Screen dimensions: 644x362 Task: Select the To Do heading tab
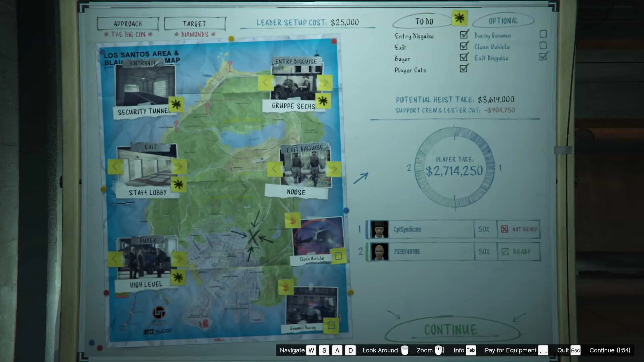[424, 21]
